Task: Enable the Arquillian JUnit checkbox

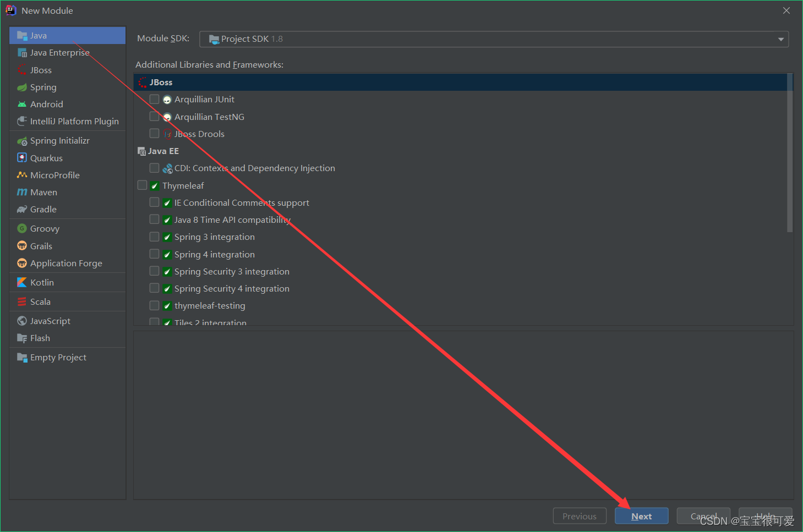Action: click(155, 99)
